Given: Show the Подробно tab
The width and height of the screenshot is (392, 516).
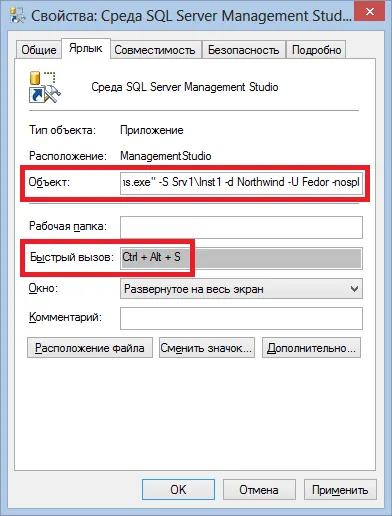Looking at the screenshot, I should [316, 50].
